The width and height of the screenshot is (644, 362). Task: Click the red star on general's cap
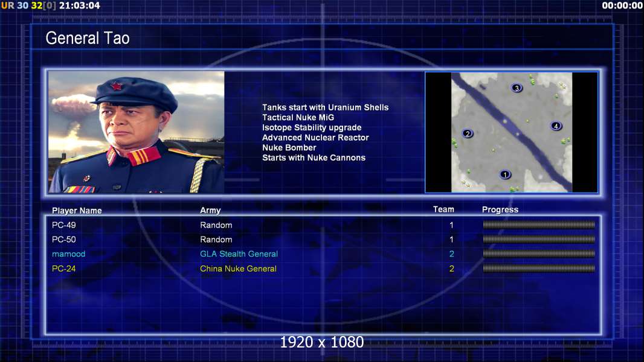[117, 86]
